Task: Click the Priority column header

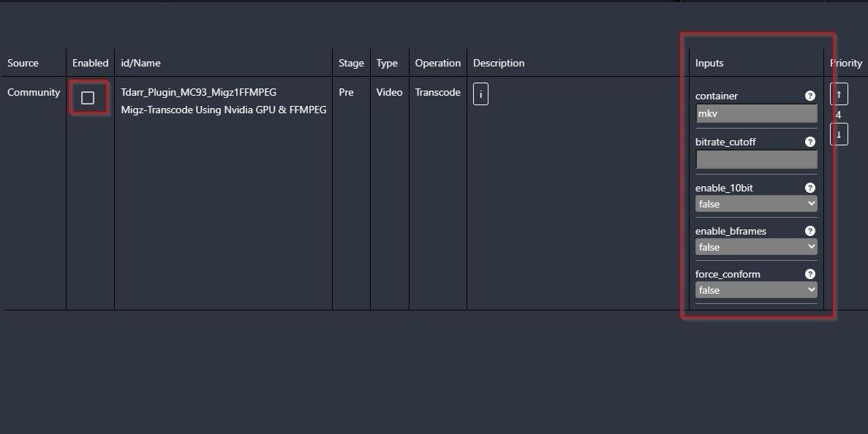Action: 846,63
